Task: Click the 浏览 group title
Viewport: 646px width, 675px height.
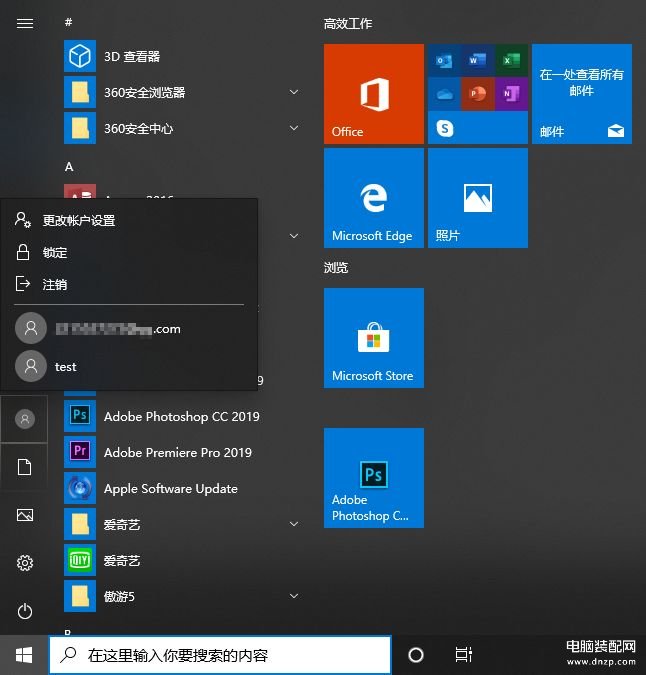Action: (x=336, y=268)
